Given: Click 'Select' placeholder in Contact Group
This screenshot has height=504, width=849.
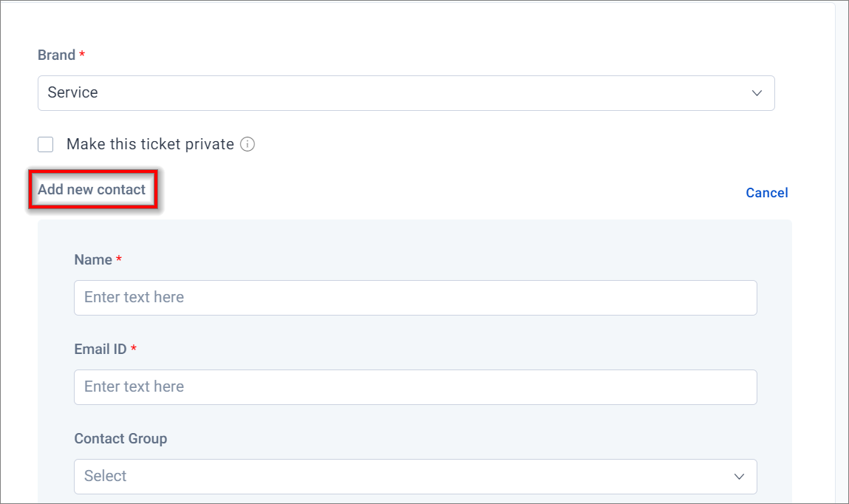Looking at the screenshot, I should coord(105,476).
